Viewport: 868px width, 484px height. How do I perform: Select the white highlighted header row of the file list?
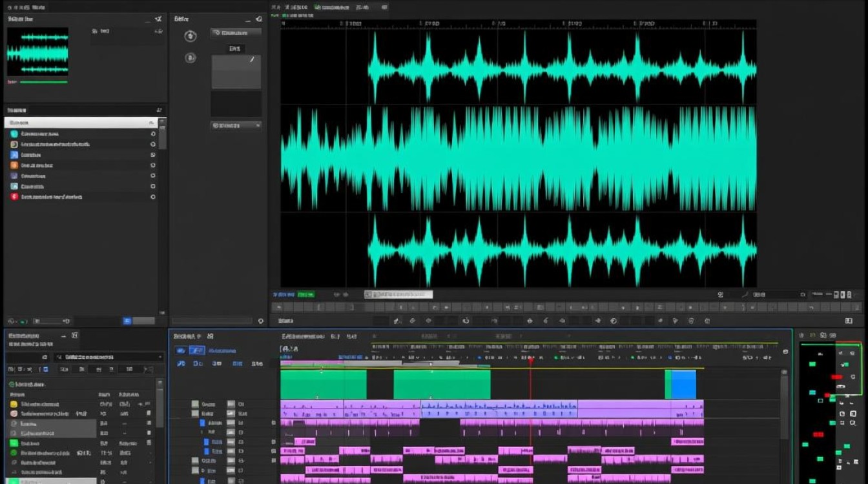82,122
